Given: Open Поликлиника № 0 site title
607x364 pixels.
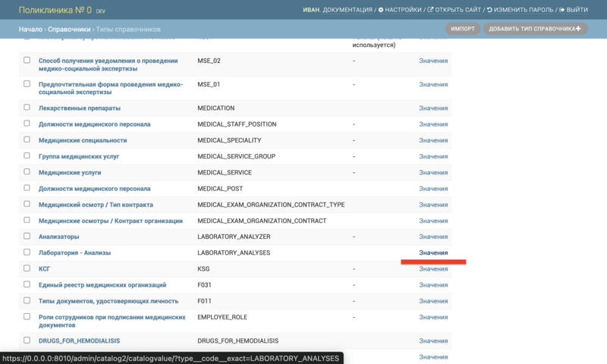Looking at the screenshot, I should (55, 10).
